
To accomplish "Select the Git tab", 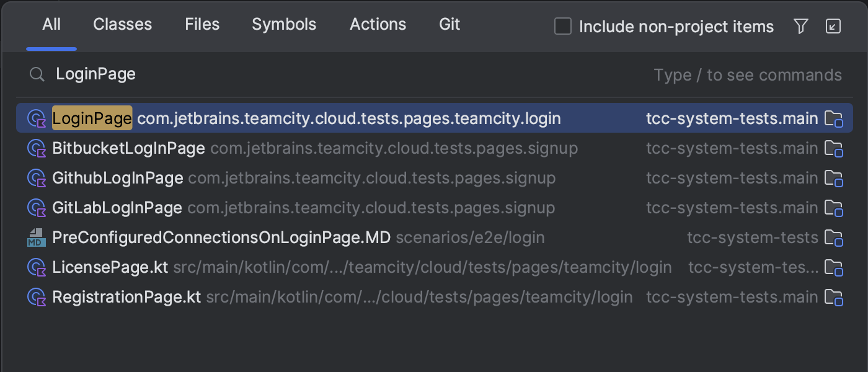I will coord(449,25).
